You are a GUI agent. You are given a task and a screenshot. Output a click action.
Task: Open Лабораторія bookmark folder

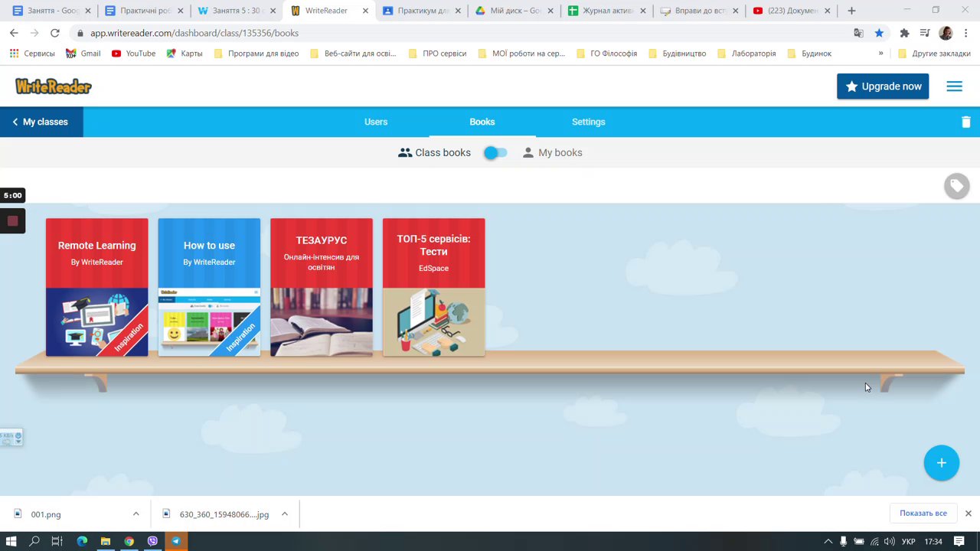pos(746,54)
